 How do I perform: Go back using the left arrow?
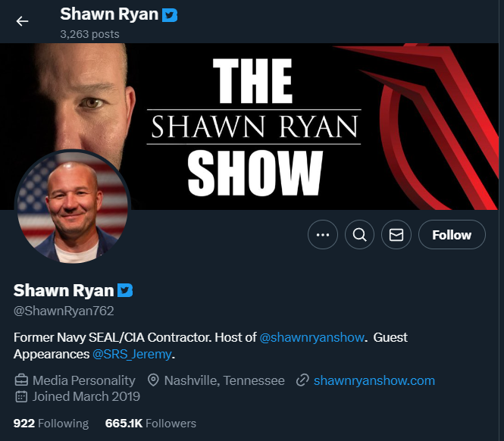(x=22, y=21)
